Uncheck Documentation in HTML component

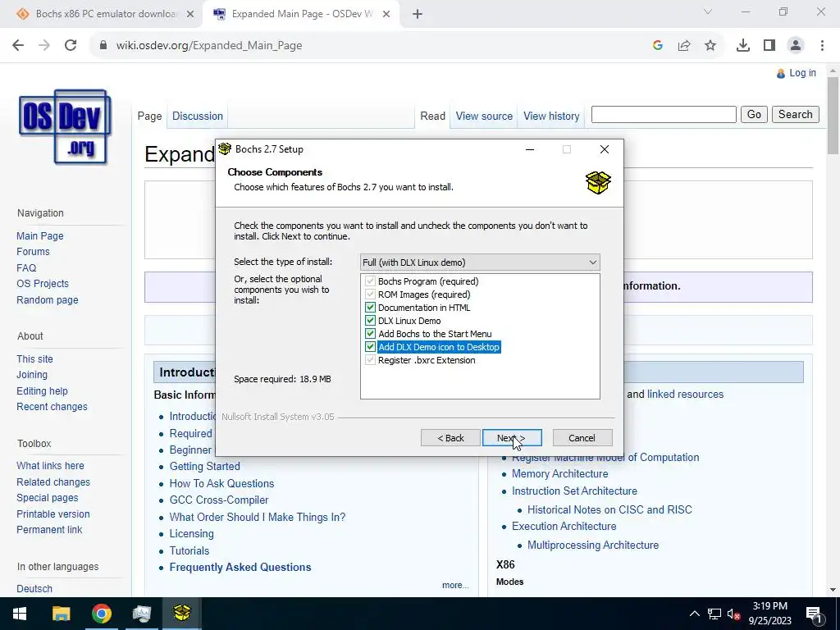370,308
